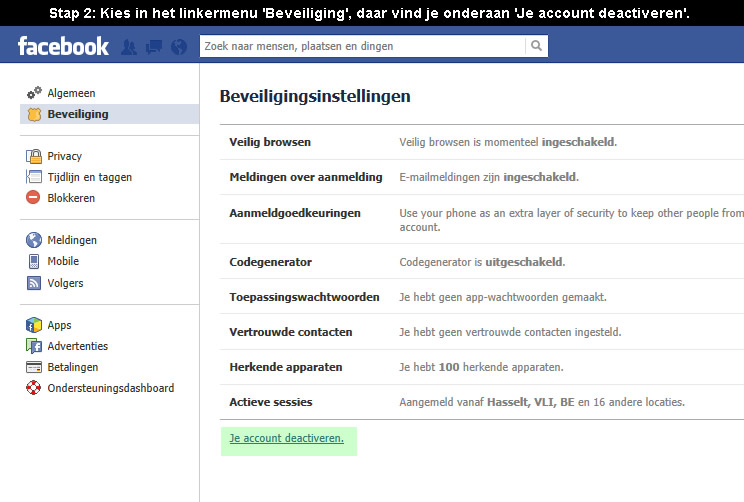Open messages icon in header

click(x=154, y=47)
